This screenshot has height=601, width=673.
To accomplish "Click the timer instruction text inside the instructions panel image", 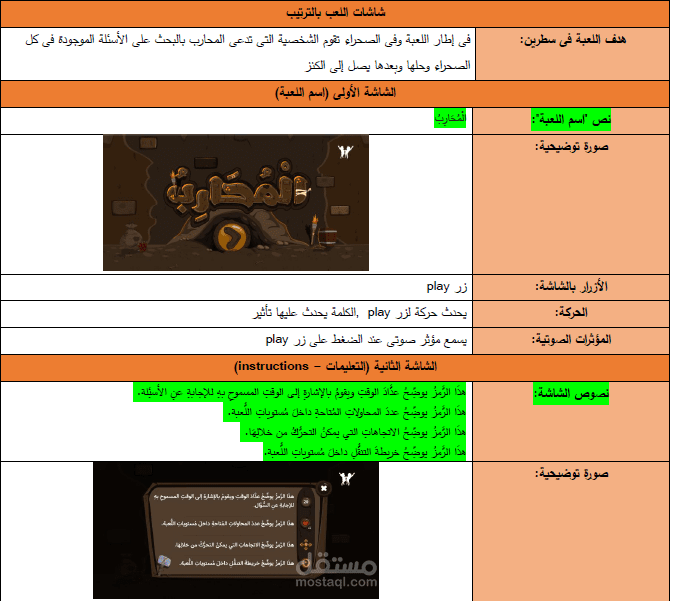I will [x=224, y=501].
